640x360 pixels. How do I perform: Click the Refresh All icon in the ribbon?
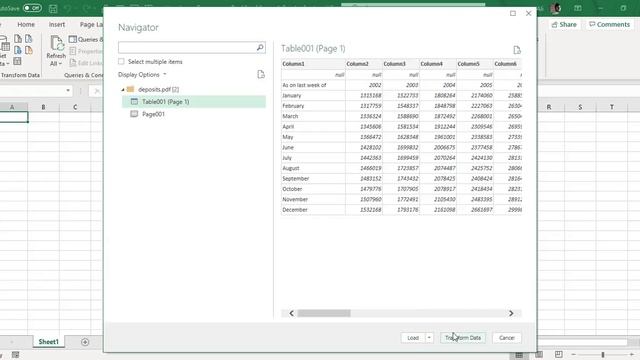(x=57, y=43)
